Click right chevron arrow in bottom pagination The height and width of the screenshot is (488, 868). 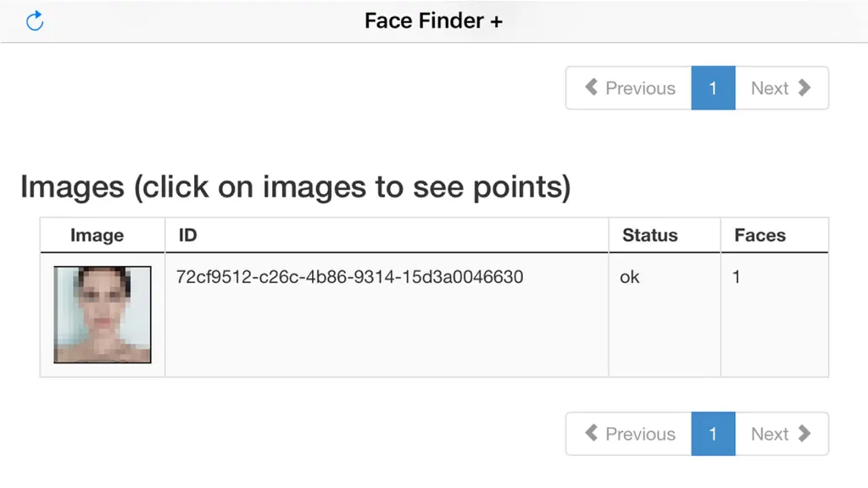(x=804, y=433)
